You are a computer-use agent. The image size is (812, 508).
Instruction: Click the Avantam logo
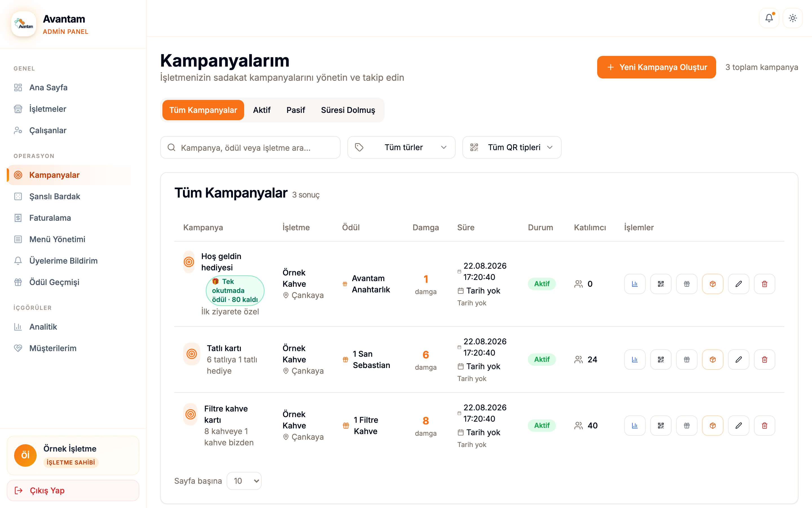pos(24,24)
